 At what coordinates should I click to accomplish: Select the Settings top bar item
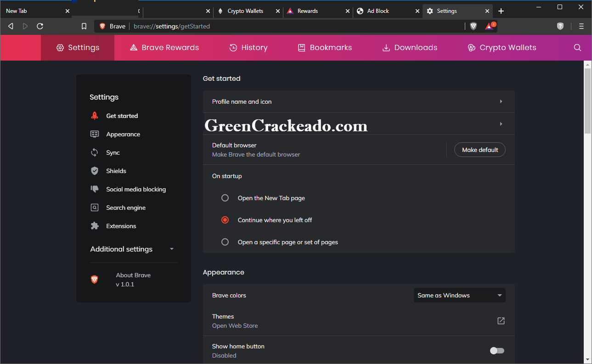(x=78, y=47)
